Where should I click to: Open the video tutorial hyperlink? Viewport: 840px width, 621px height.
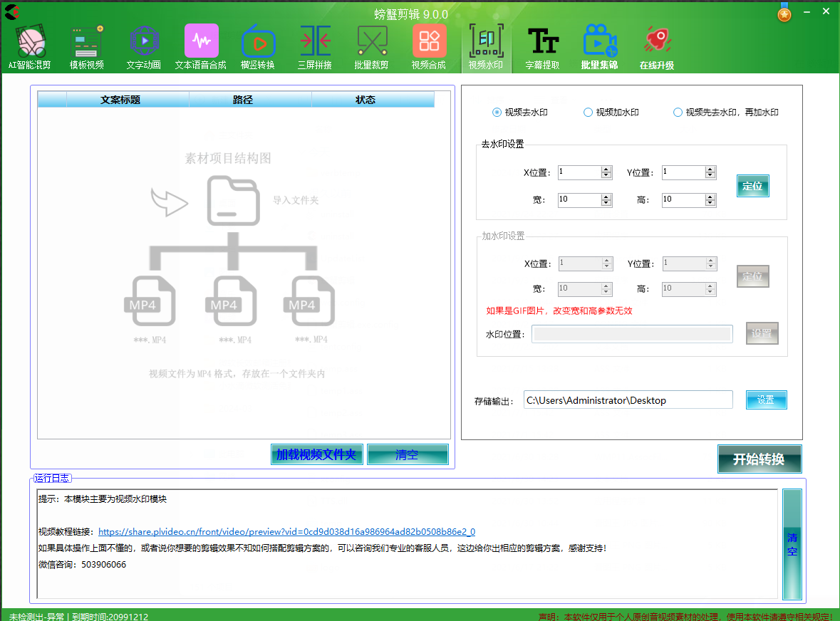286,532
